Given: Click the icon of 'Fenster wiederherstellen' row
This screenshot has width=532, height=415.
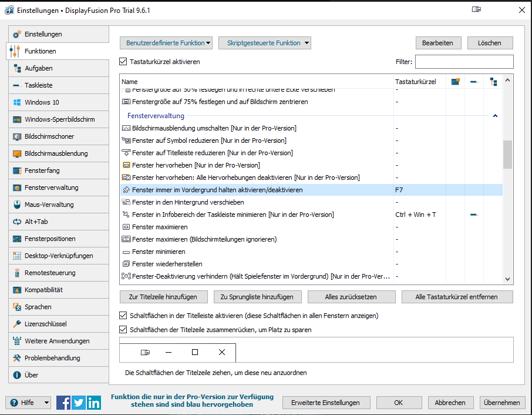Looking at the screenshot, I should pyautogui.click(x=126, y=264).
